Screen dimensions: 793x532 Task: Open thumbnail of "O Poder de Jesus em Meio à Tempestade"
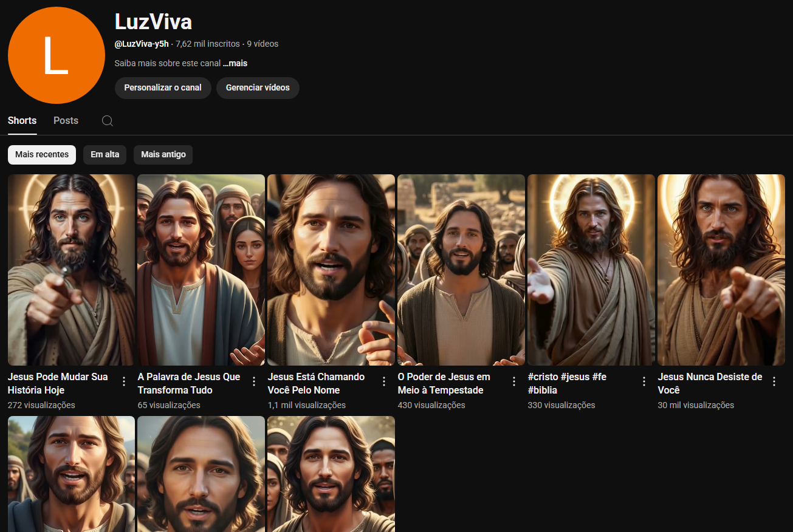click(x=461, y=270)
